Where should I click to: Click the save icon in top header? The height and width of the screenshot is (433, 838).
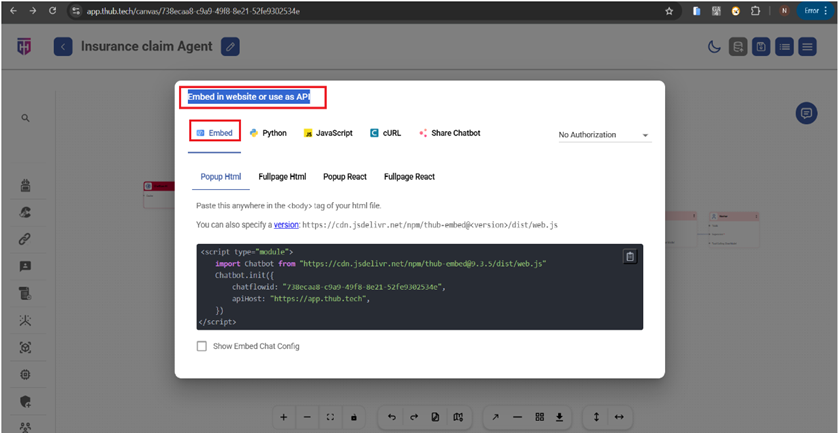pyautogui.click(x=761, y=46)
